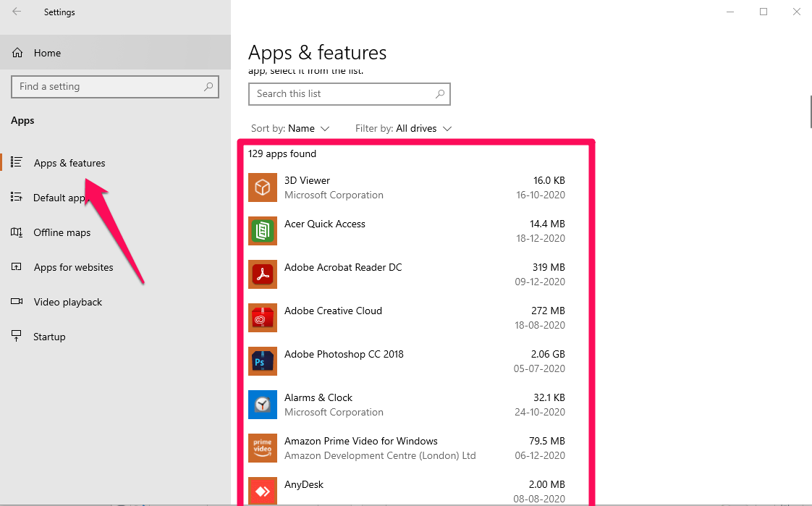Maximize the Settings window
This screenshot has height=506, width=812.
(764, 12)
